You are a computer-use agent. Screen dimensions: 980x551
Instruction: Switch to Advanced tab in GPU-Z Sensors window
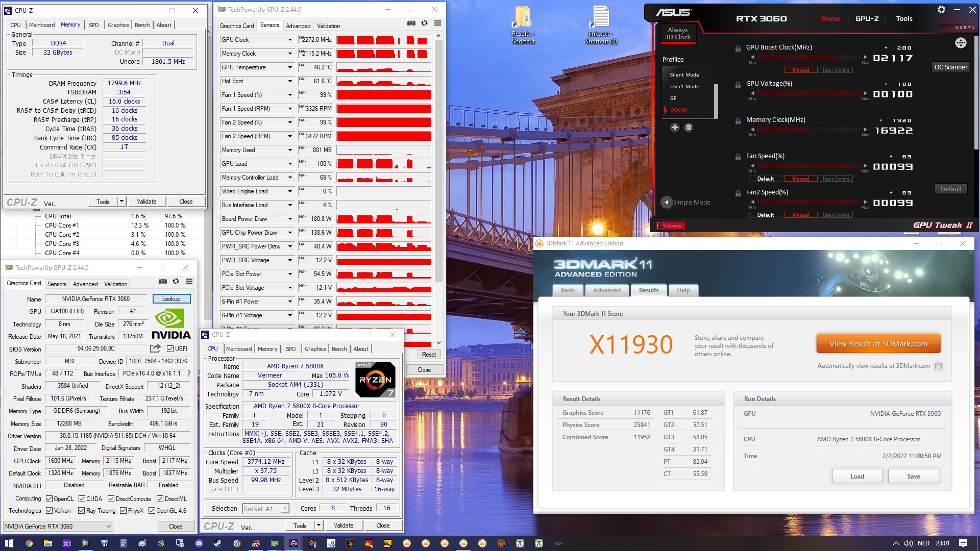point(298,26)
